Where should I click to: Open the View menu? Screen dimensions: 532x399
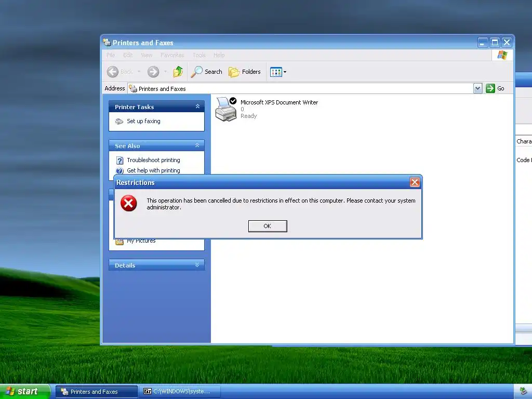pyautogui.click(x=147, y=55)
